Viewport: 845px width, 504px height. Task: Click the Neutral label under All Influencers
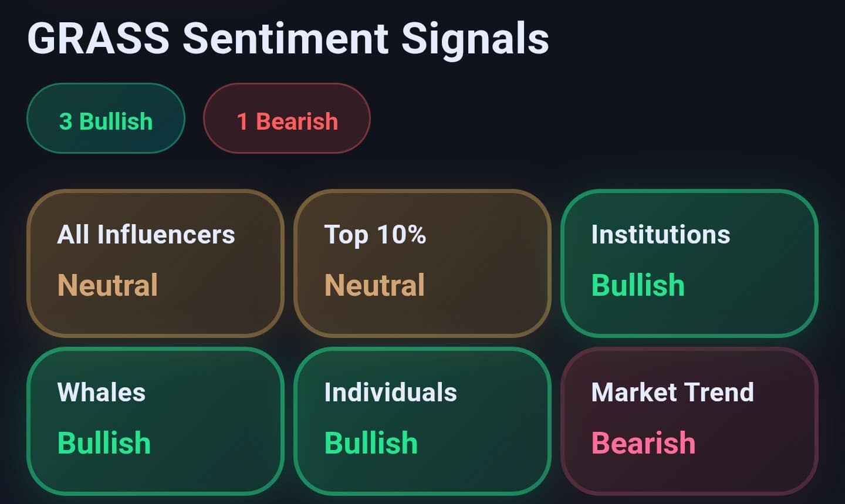[x=107, y=285]
